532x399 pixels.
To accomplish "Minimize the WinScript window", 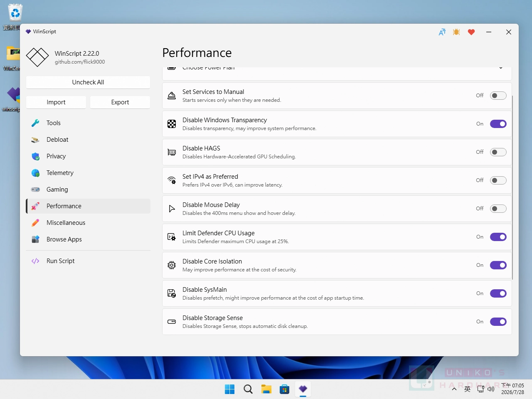I will point(489,32).
